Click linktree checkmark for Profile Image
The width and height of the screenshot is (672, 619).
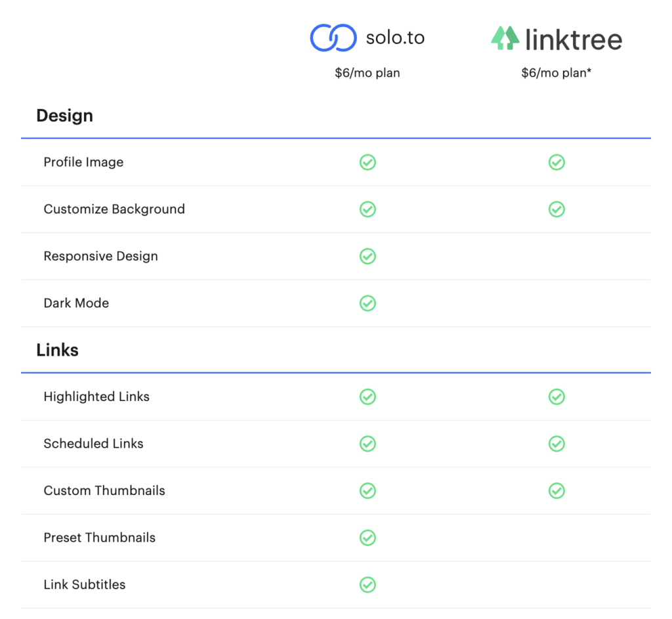[556, 163]
